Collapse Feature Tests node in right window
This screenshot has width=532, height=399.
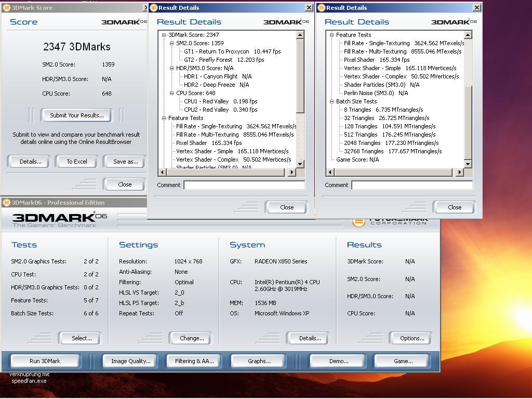(x=331, y=35)
